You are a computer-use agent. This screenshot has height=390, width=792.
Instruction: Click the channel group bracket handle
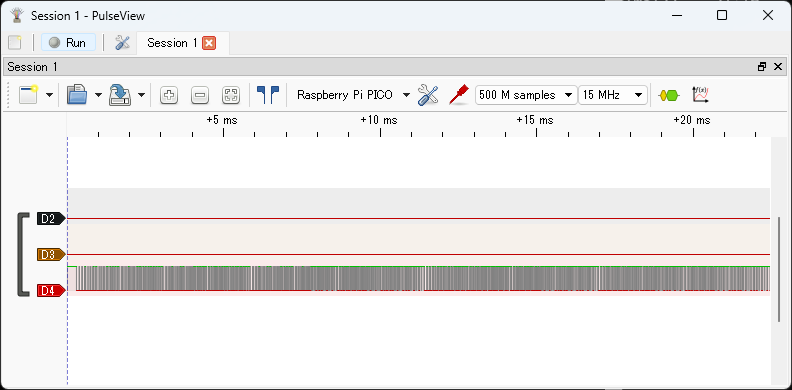coord(23,255)
